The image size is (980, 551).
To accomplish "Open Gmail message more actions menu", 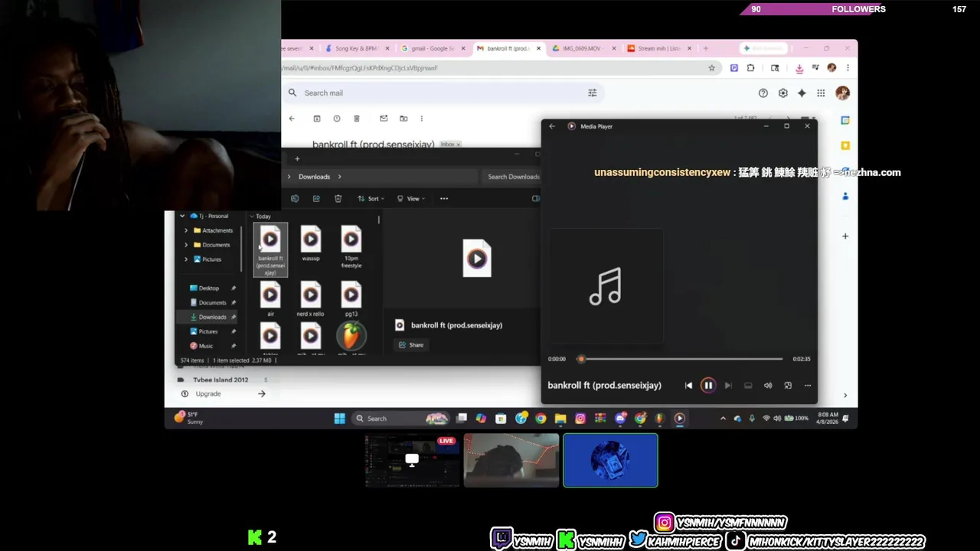I will point(422,119).
